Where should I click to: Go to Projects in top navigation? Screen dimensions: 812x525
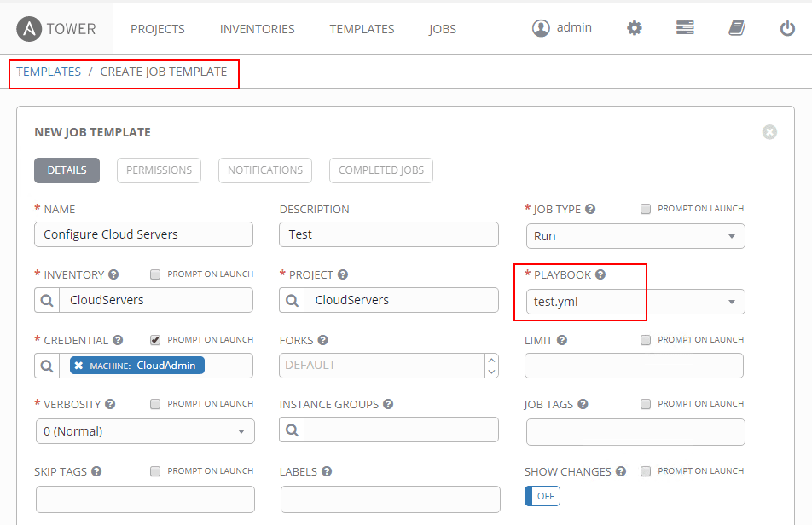tap(158, 29)
